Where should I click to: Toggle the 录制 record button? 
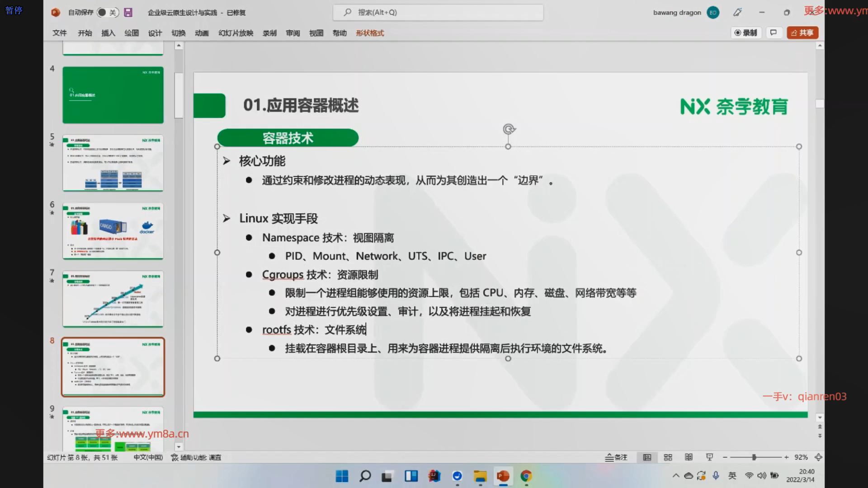pos(745,33)
